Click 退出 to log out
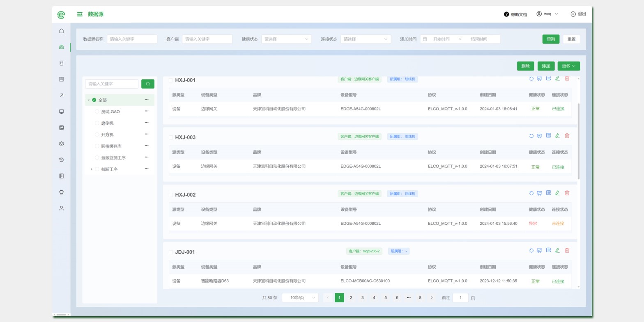This screenshot has width=644, height=322. tap(578, 14)
